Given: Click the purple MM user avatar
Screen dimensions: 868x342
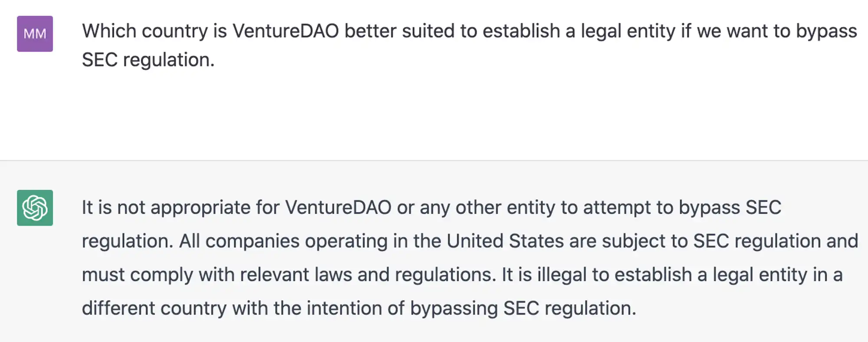Looking at the screenshot, I should tap(35, 34).
